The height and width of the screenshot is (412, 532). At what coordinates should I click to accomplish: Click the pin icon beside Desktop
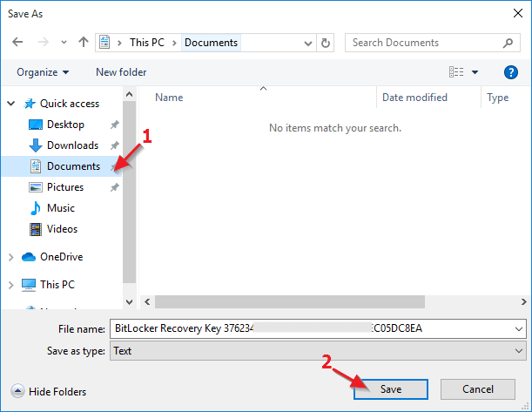pyautogui.click(x=115, y=125)
